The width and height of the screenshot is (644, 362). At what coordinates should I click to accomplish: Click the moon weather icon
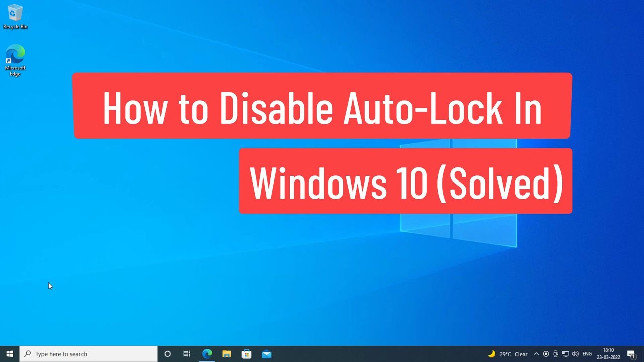tap(492, 354)
